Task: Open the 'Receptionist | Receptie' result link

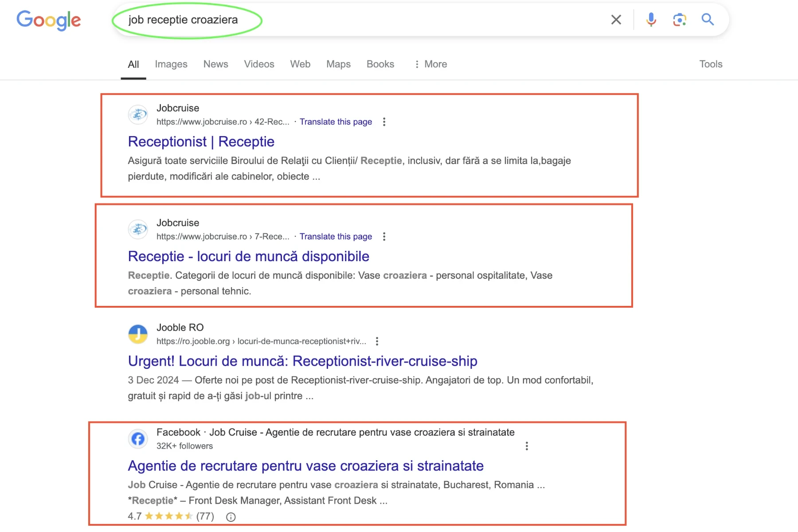Action: [201, 141]
